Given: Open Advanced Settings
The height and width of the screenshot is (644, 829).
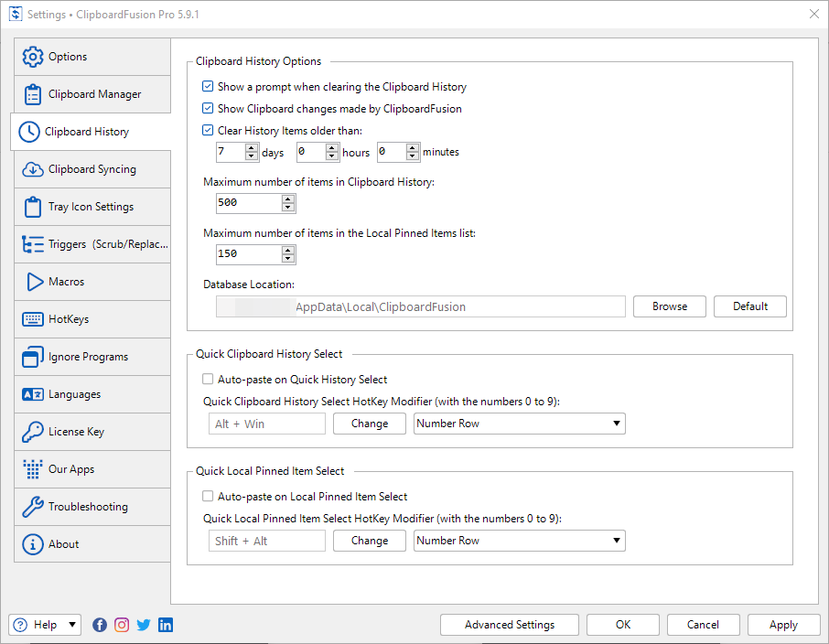Looking at the screenshot, I should [510, 625].
